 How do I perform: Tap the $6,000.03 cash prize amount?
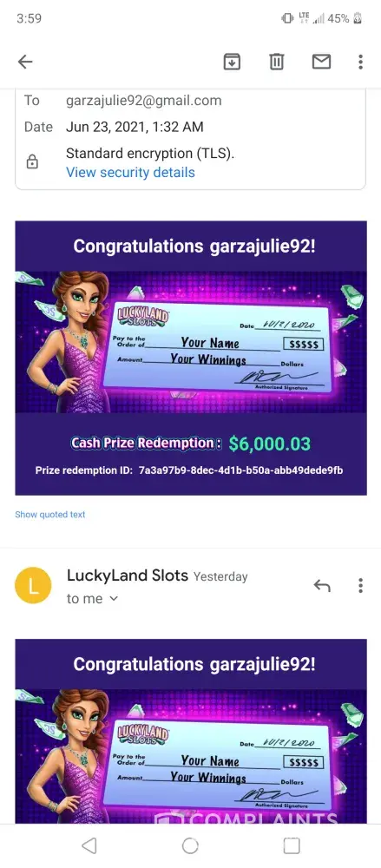pos(270,444)
